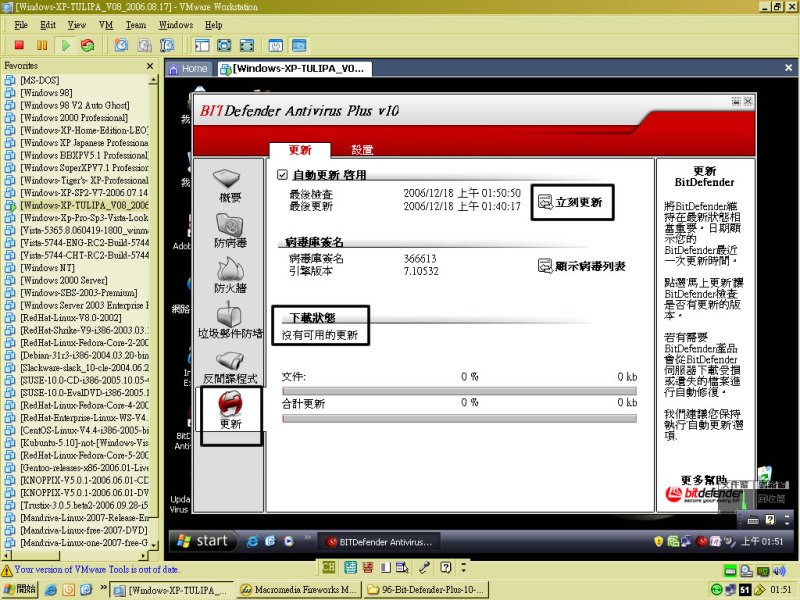Reset the VM with the red-green reset icon
Image resolution: width=800 pixels, height=600 pixels.
click(x=88, y=45)
